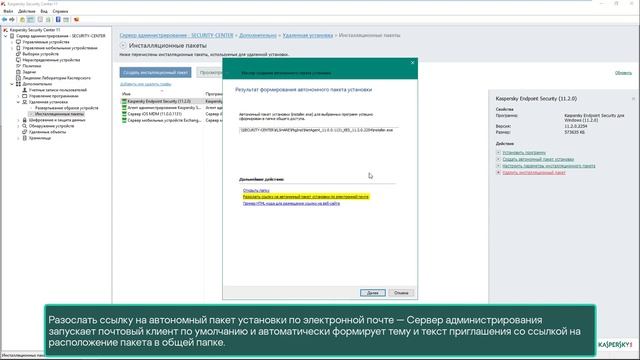Viewport: 640px width, 360px height.
Task: Click the installer path field in the wizard
Action: pos(318,130)
